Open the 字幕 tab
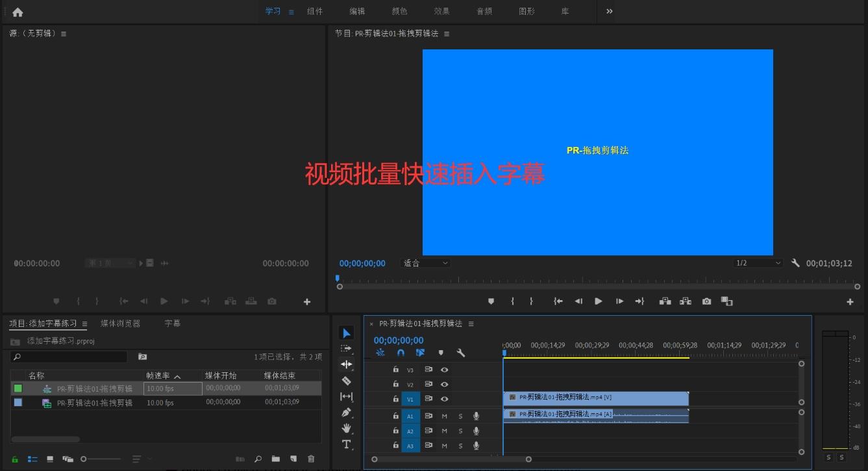This screenshot has width=868, height=471. [173, 324]
